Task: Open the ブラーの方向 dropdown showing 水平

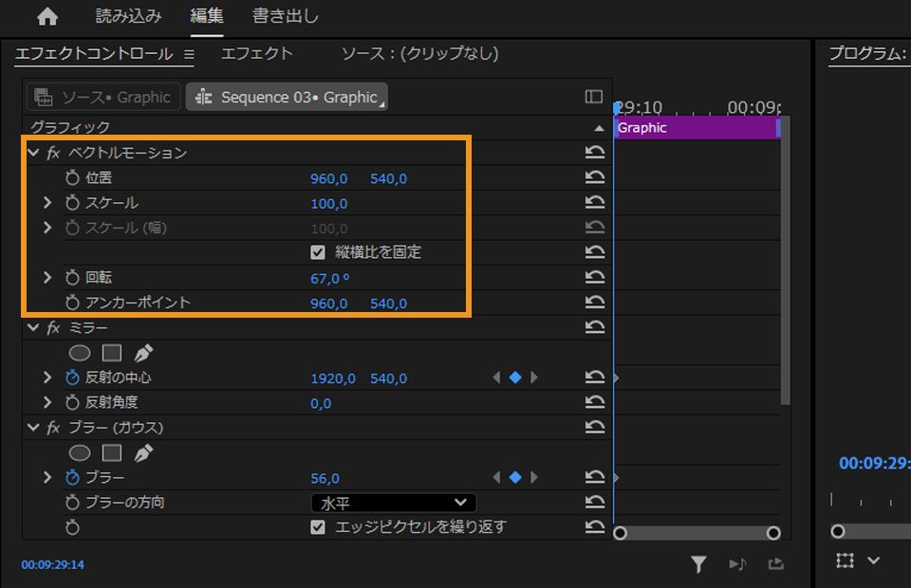Action: point(393,503)
